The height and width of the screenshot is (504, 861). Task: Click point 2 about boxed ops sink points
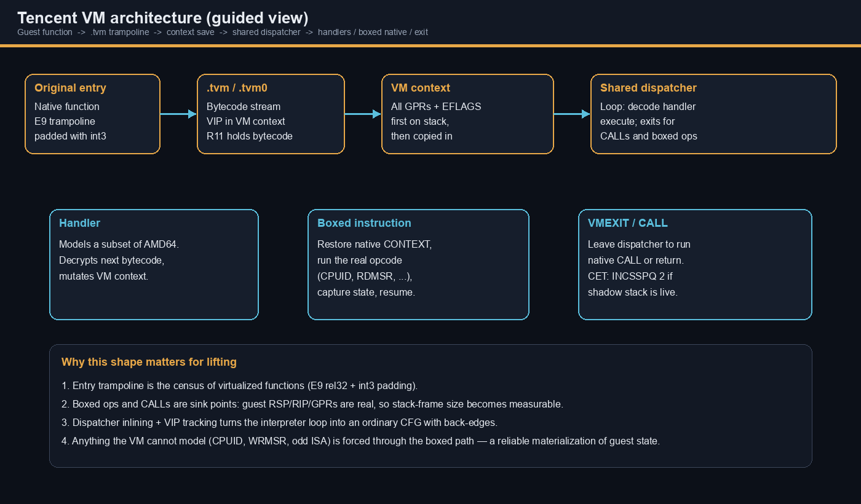click(312, 404)
